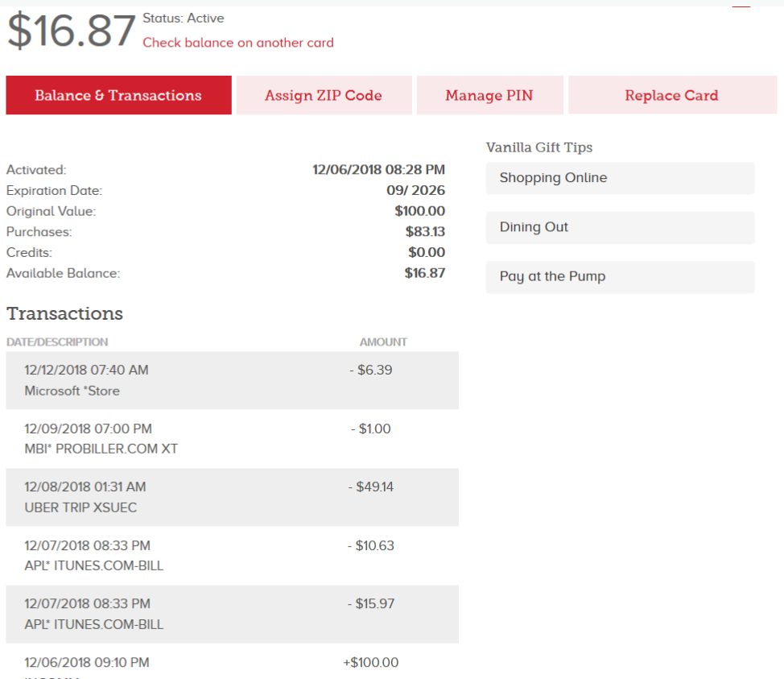This screenshot has width=784, height=679.
Task: Select the Balance & Transactions tab
Action: pos(118,94)
